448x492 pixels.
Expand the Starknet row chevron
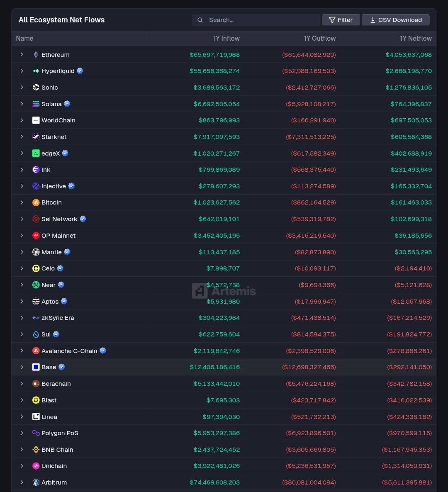point(22,137)
